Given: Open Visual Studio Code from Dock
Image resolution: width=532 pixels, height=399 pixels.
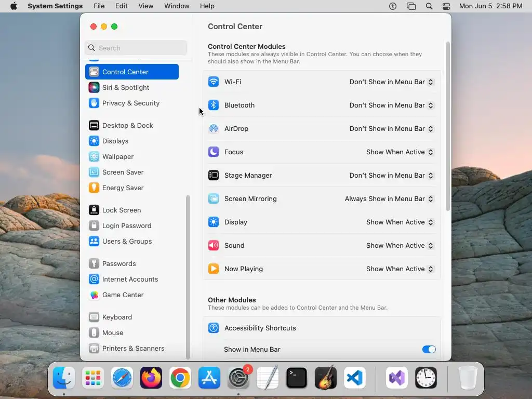Looking at the screenshot, I should coord(355,378).
